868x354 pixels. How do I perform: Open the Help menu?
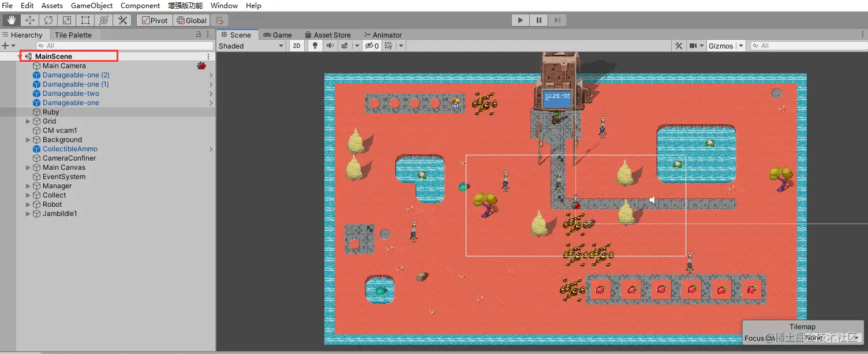[253, 5]
